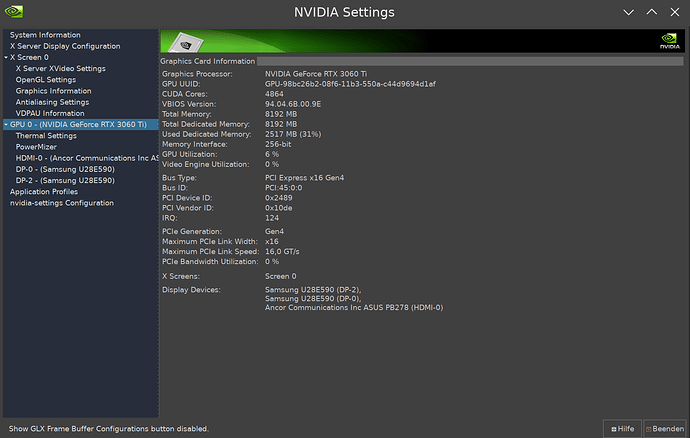Select X Screen 0 entry
Image resolution: width=690 pixels, height=438 pixels.
(29, 57)
